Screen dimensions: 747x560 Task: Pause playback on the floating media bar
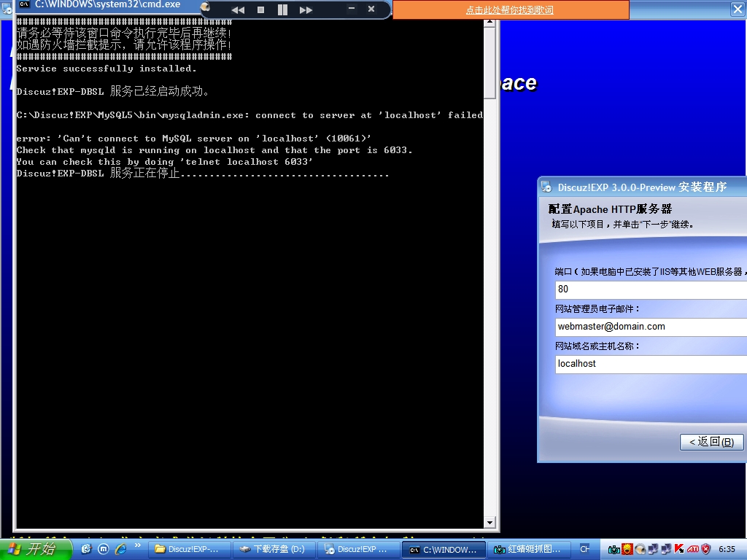pyautogui.click(x=282, y=9)
